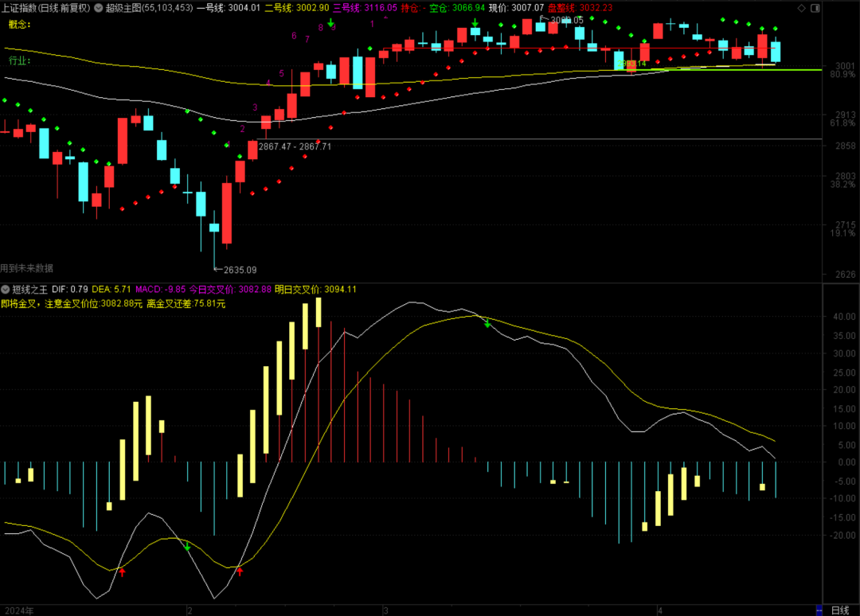Click the DIF: 0.79 readout
The image size is (860, 616).
(x=69, y=290)
